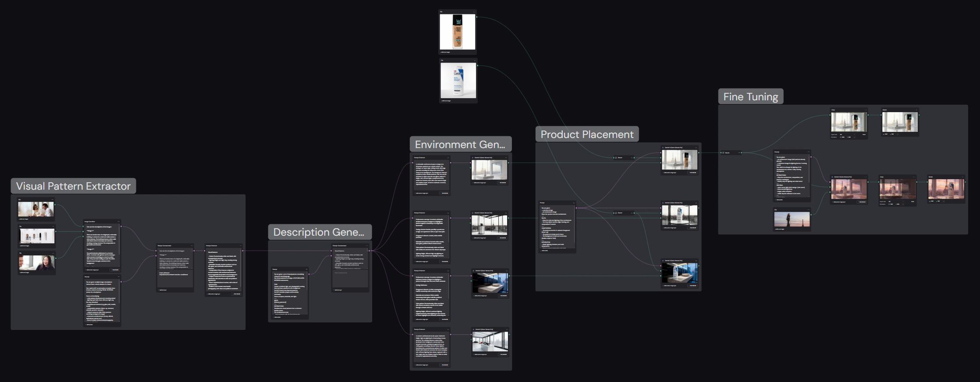The width and height of the screenshot is (980, 382).
Task: Select Product Placement output with CeraVe bathroom
Action: coord(680,273)
